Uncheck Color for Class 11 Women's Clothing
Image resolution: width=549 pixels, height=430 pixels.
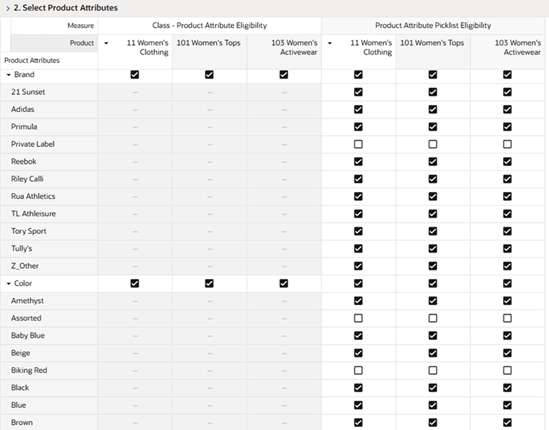point(135,283)
